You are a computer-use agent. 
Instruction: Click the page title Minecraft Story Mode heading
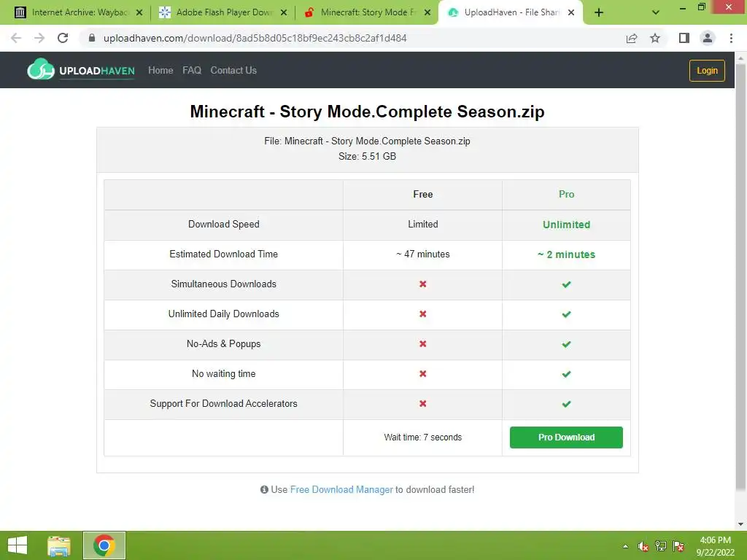(367, 112)
